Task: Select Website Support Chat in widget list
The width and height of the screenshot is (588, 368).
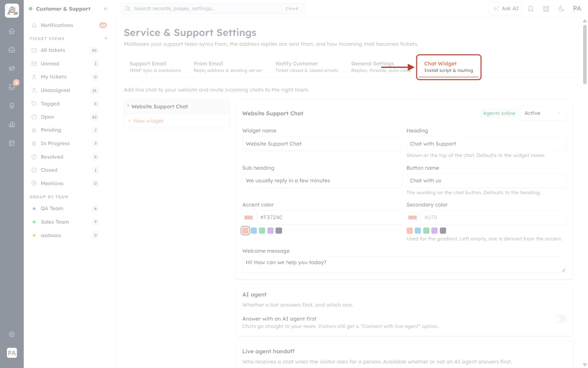Action: click(177, 107)
